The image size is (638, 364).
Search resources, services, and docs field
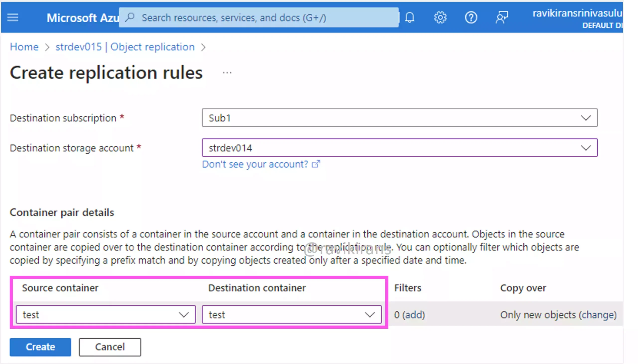pyautogui.click(x=258, y=17)
